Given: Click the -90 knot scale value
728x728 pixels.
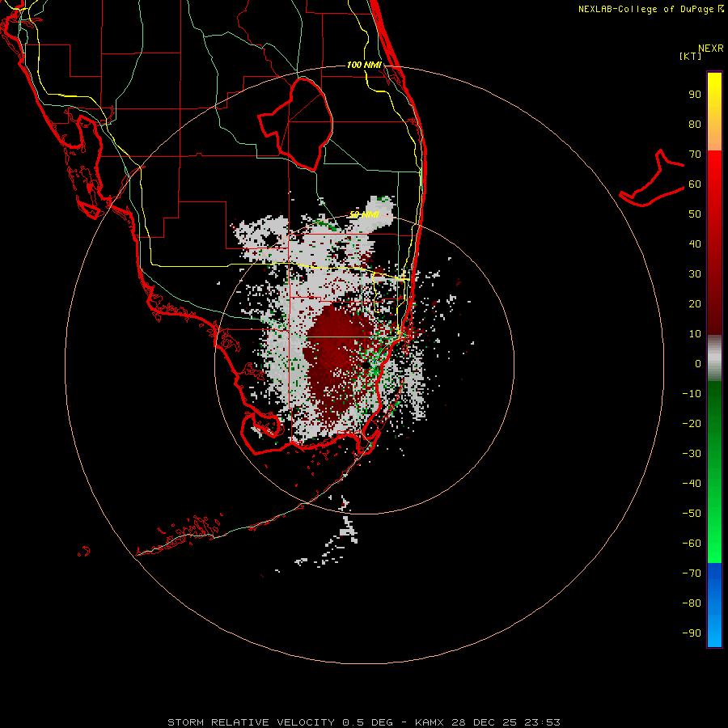Looking at the screenshot, I should 692,633.
